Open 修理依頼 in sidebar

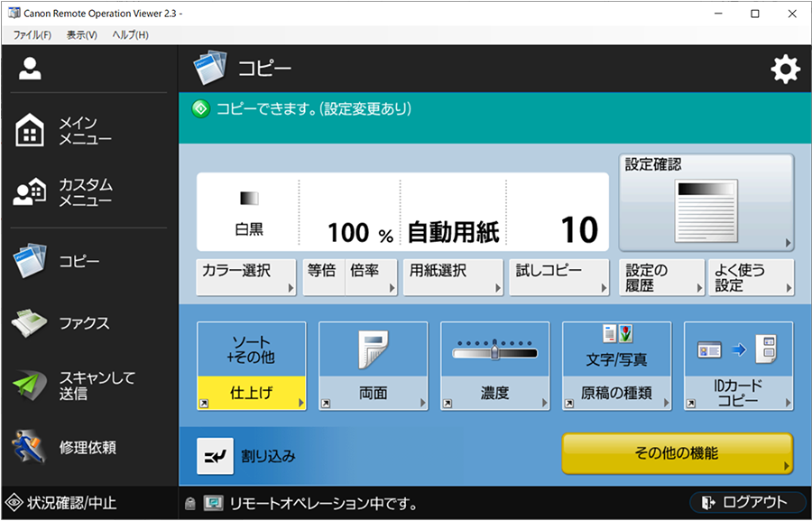point(63,447)
